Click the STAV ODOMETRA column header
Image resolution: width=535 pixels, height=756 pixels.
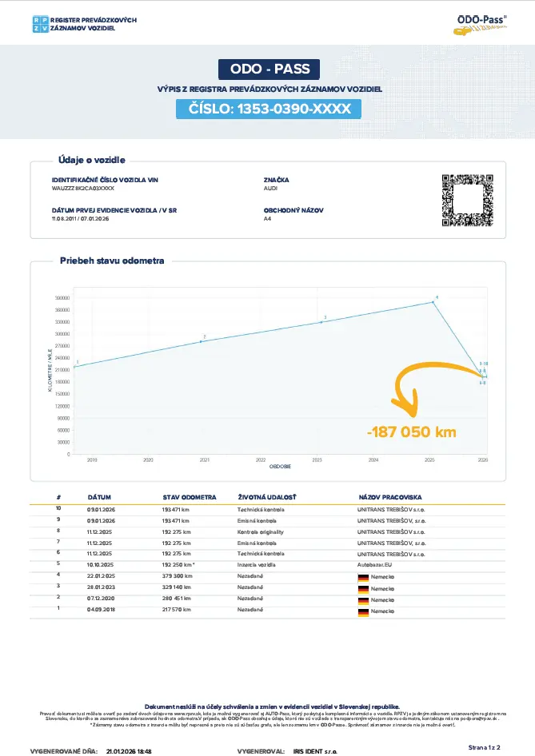click(x=190, y=497)
